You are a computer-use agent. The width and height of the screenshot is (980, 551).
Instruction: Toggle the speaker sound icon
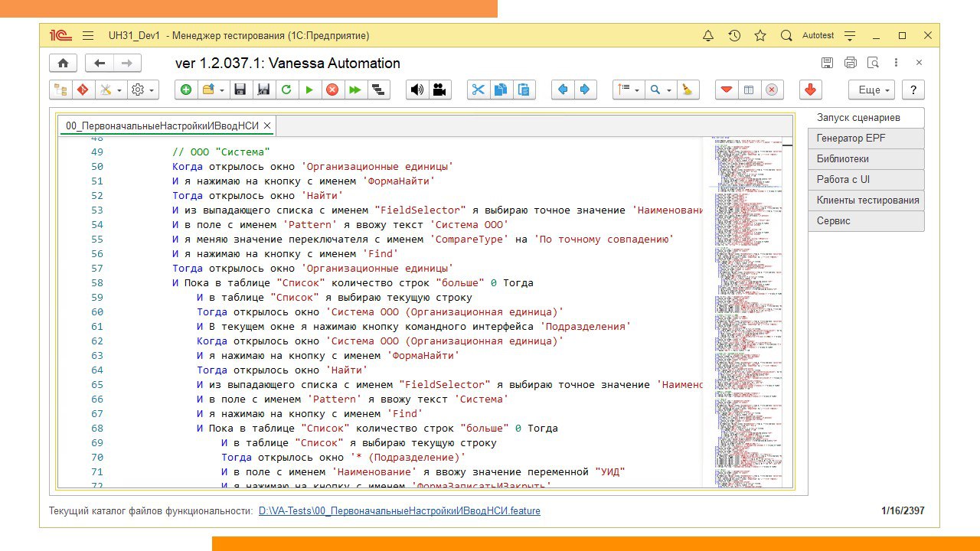pos(416,90)
